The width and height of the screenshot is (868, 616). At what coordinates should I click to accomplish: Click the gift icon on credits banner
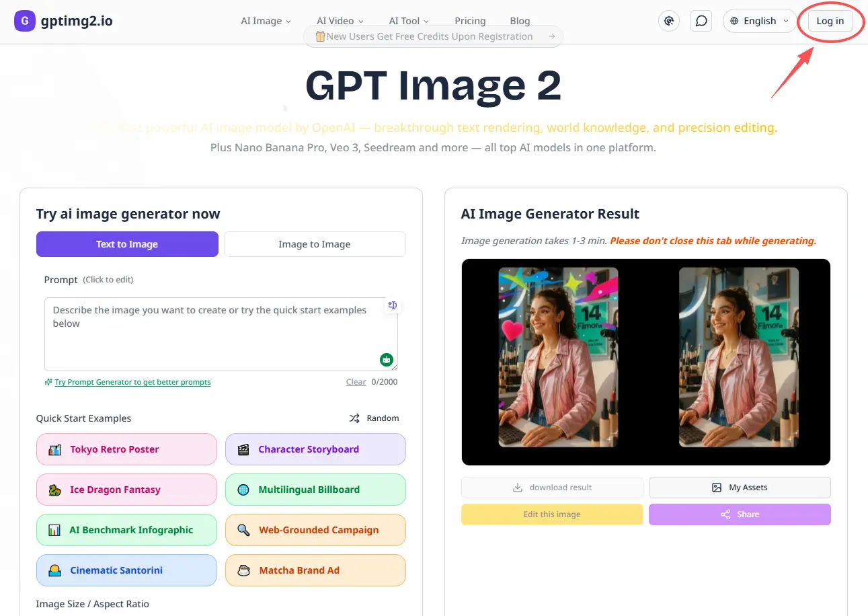[321, 36]
